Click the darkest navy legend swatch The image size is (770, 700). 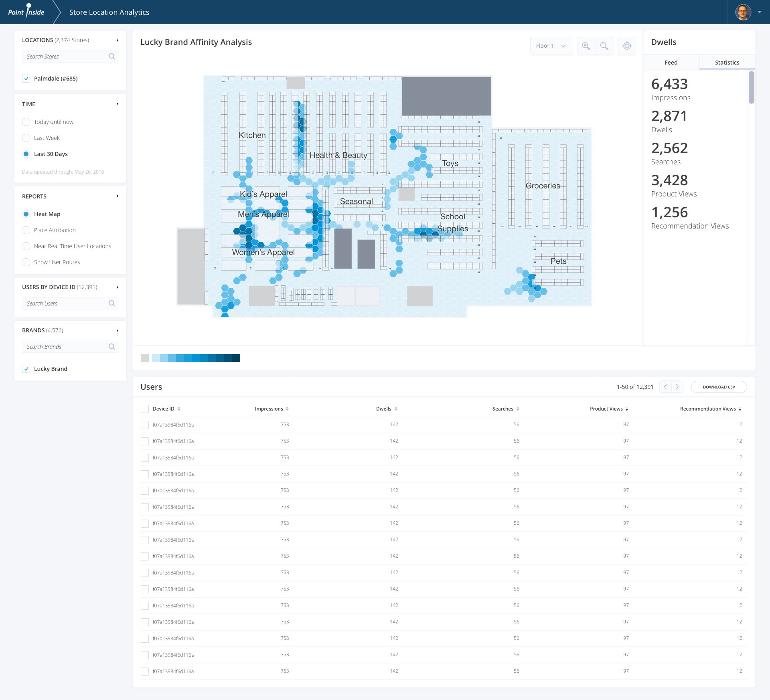pyautogui.click(x=236, y=358)
